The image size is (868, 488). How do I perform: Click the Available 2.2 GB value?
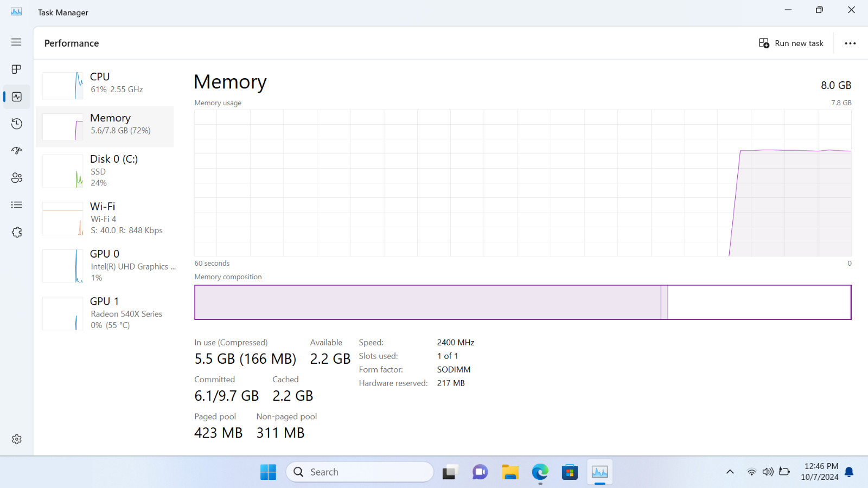pyautogui.click(x=330, y=359)
